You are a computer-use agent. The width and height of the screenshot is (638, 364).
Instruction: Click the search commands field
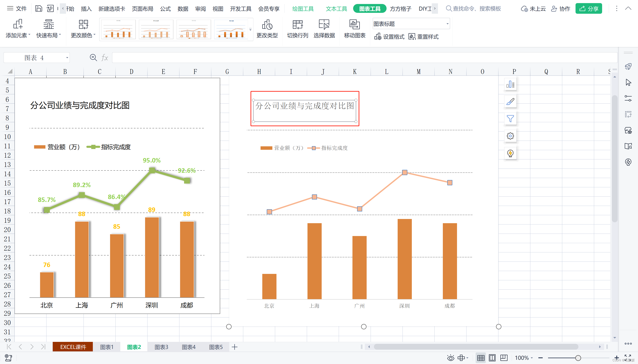474,9
